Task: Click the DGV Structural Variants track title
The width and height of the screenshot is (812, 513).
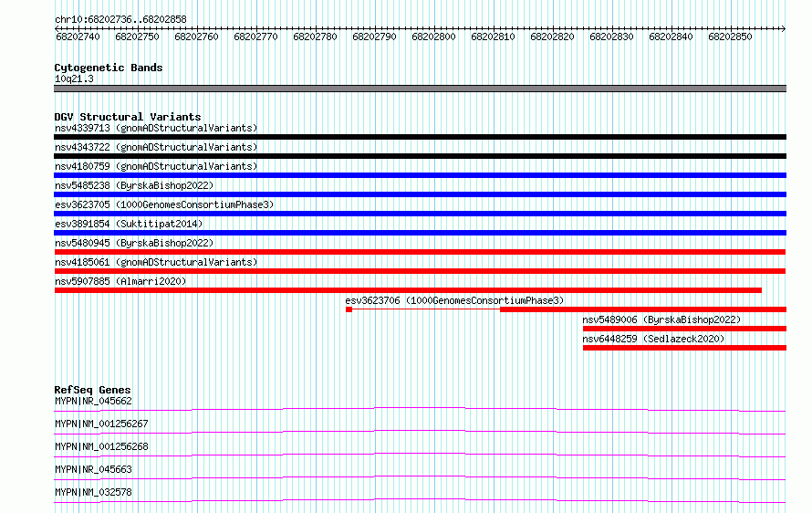Action: coord(128,117)
